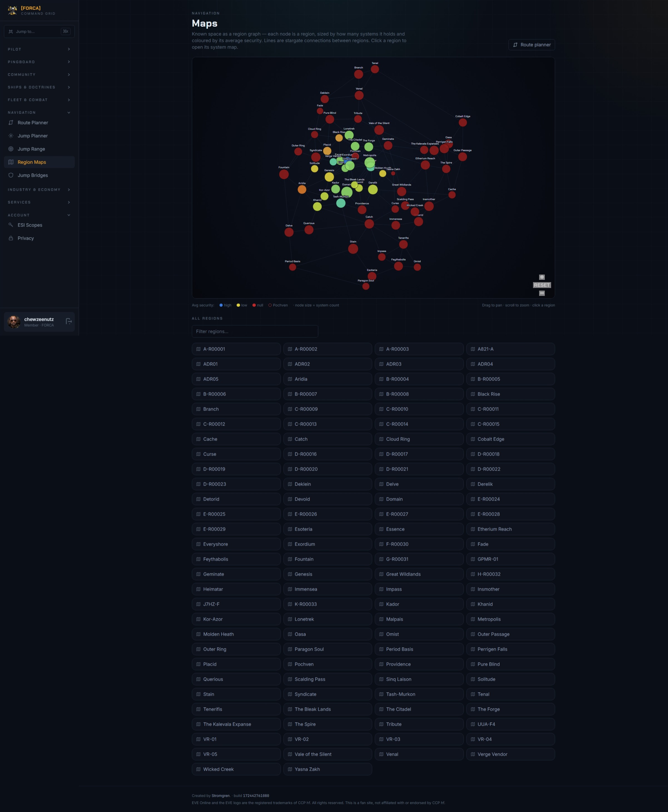Click map icon on Curse region button
The image size is (668, 812).
click(198, 454)
